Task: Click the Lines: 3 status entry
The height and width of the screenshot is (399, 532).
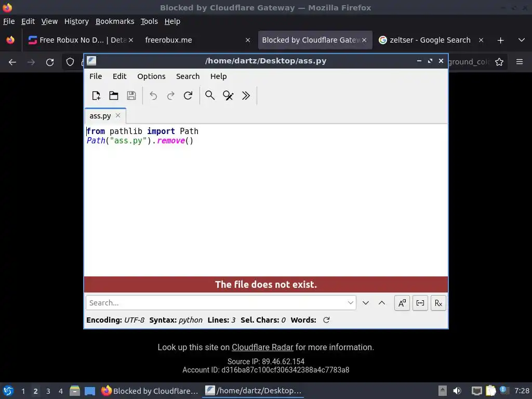Action: pyautogui.click(x=221, y=320)
